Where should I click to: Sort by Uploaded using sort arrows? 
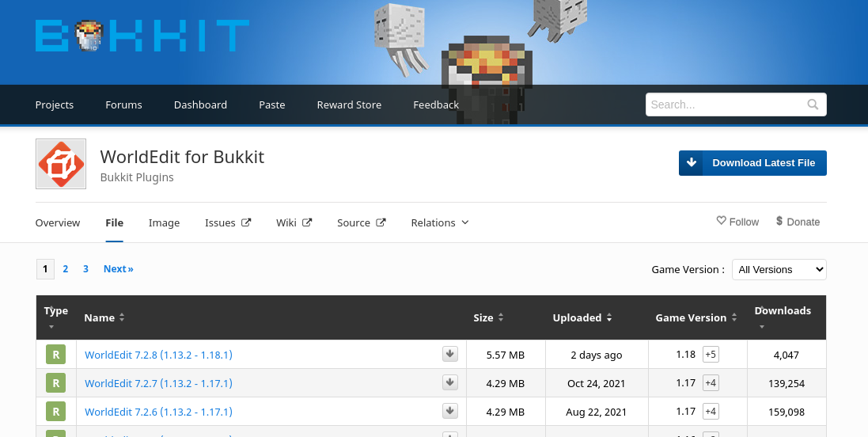point(609,317)
